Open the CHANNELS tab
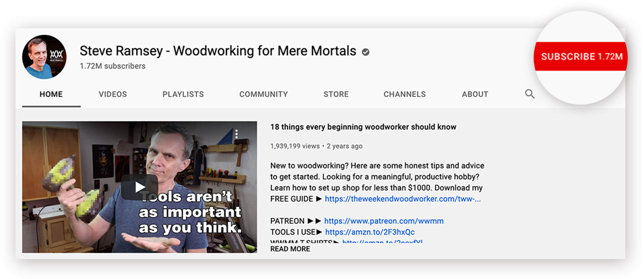Viewport: 644px width, 279px height. pos(405,94)
